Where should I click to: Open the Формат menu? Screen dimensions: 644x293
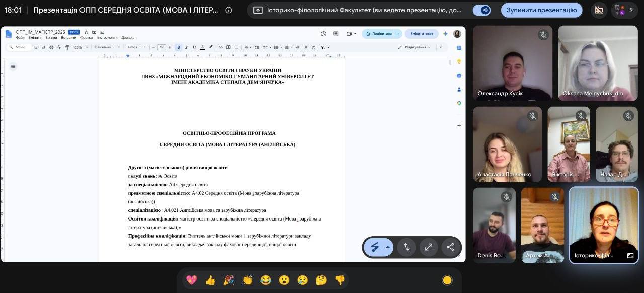(87, 38)
